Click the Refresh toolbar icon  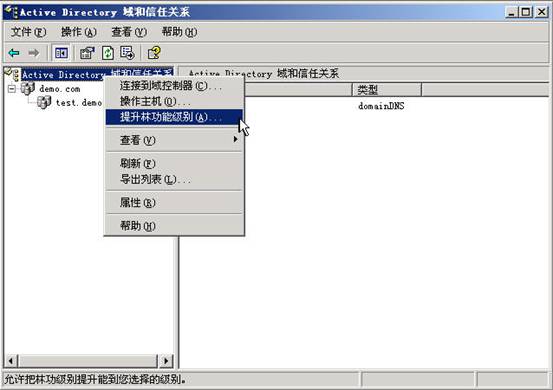pyautogui.click(x=108, y=53)
